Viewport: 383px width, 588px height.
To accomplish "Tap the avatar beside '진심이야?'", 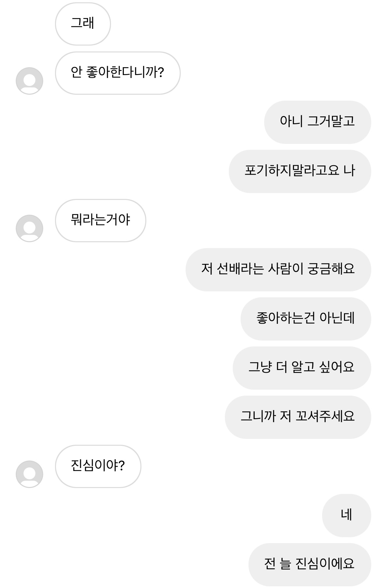I will (x=29, y=474).
